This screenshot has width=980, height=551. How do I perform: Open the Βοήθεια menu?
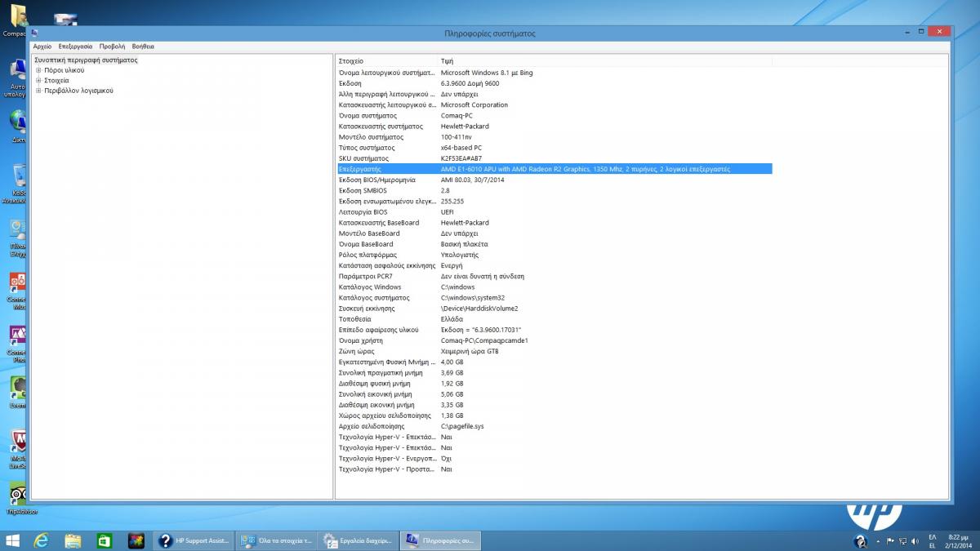coord(143,47)
